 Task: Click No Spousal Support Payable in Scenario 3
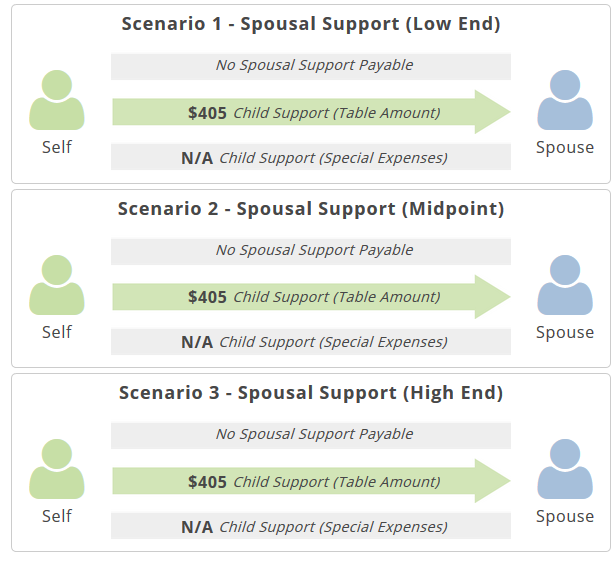311,435
